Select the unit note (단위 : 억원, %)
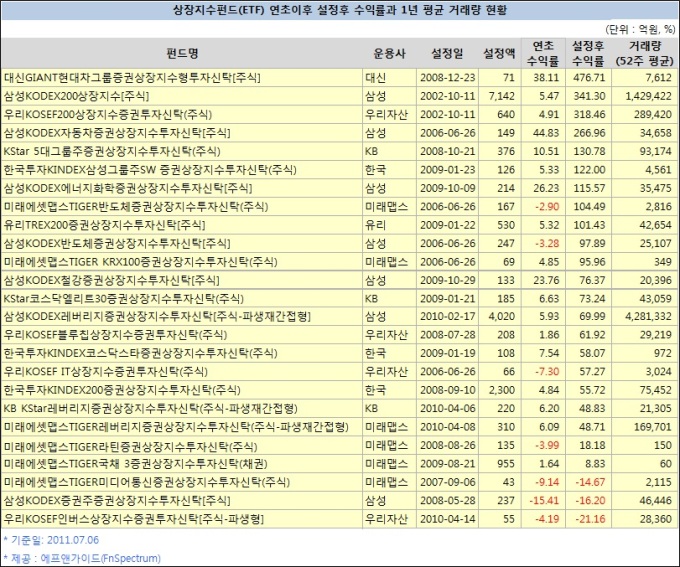 click(x=640, y=29)
